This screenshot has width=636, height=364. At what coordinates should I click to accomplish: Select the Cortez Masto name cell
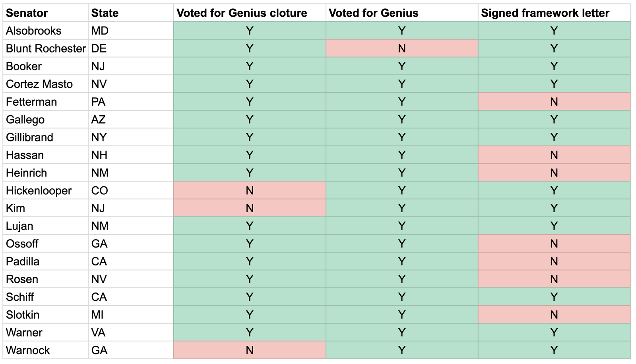point(39,84)
